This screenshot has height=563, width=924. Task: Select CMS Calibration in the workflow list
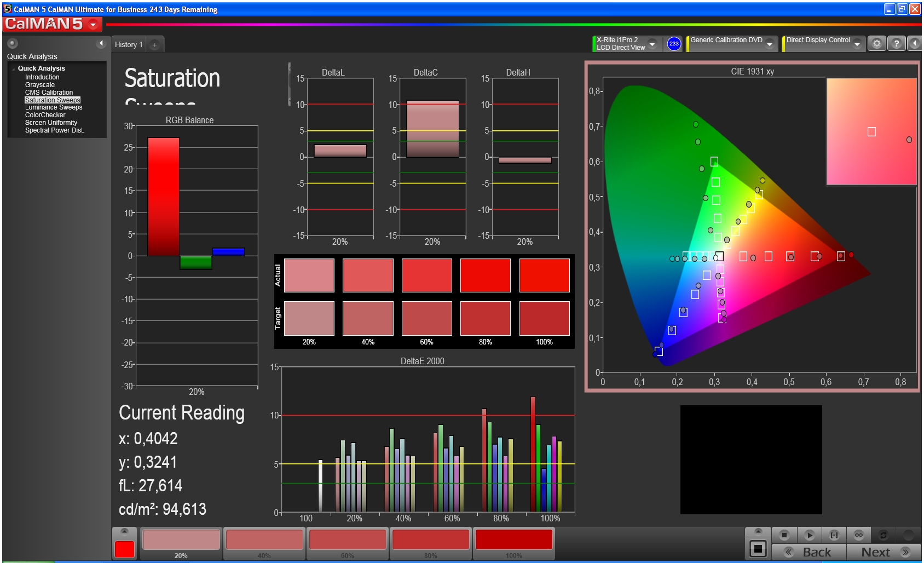49,93
